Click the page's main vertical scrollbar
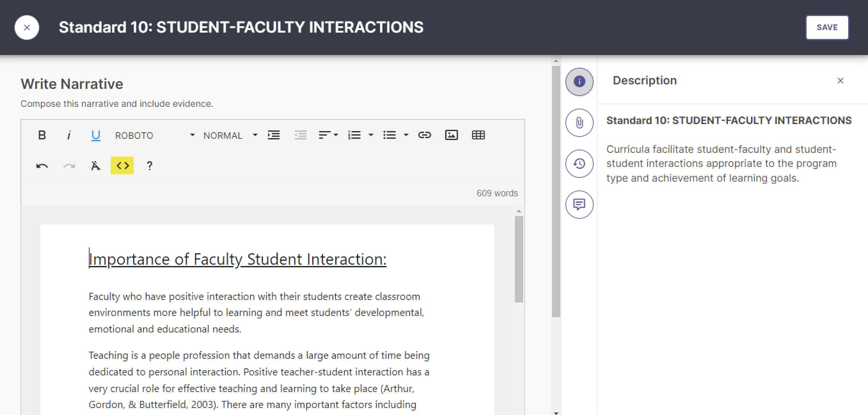The width and height of the screenshot is (868, 415). click(556, 191)
